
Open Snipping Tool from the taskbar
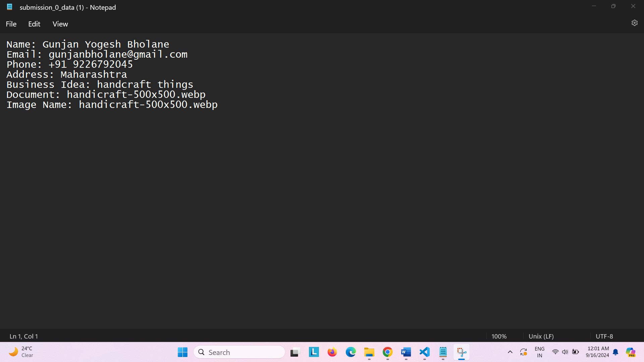pos(462,352)
